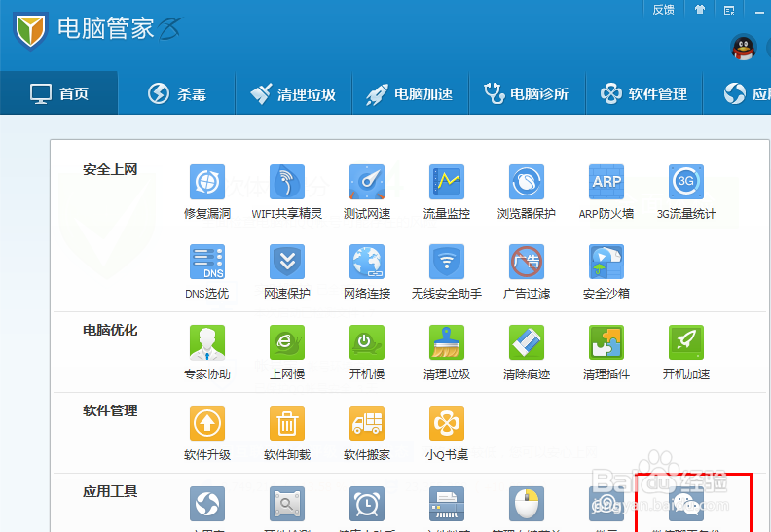Image resolution: width=771 pixels, height=532 pixels.
Task: Open 开机加速 boot accelerator
Action: pos(686,352)
